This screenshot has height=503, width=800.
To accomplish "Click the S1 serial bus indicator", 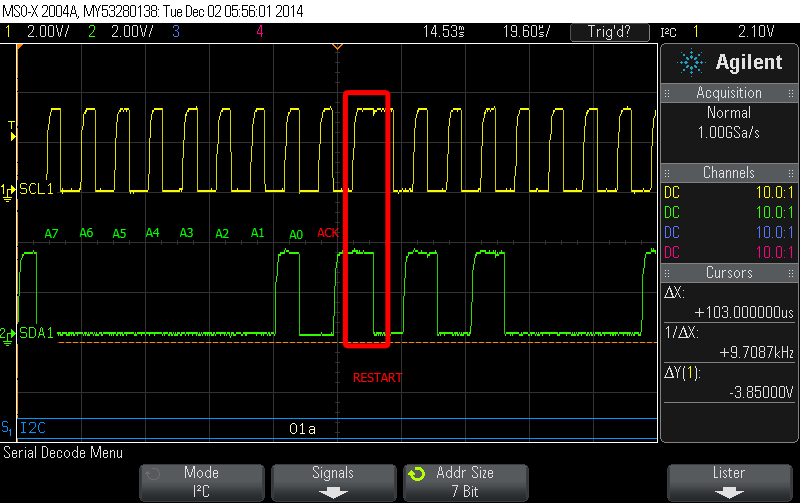I will 7,428.
